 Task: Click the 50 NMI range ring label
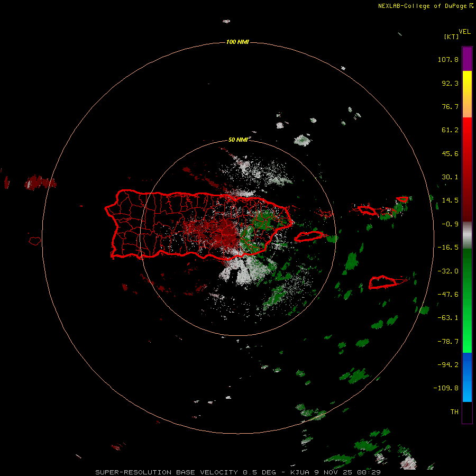(238, 140)
